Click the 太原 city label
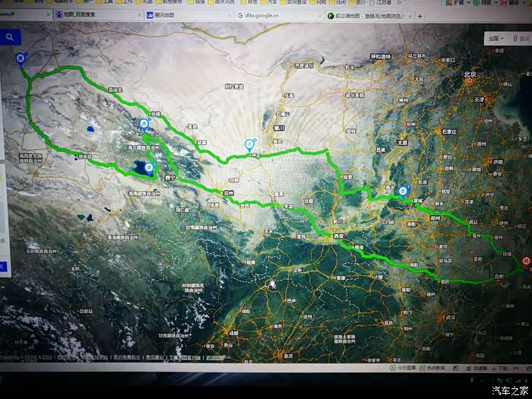Image resolution: width=532 pixels, height=399 pixels. point(402,143)
